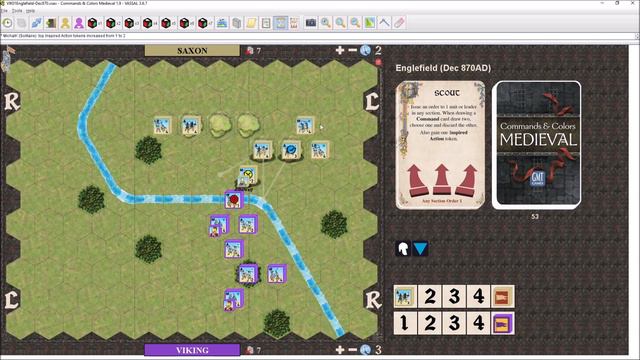Click the Viking inspired action token icon
640x360 pixels.
[x=366, y=350]
